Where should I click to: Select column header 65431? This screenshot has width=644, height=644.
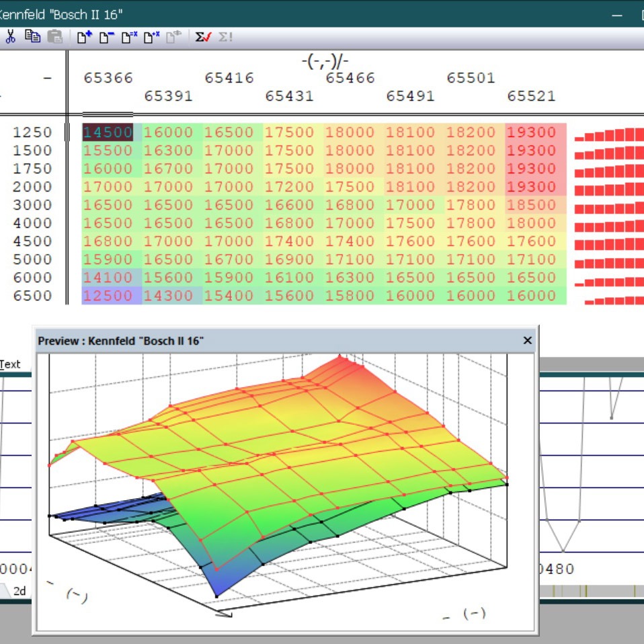(290, 95)
